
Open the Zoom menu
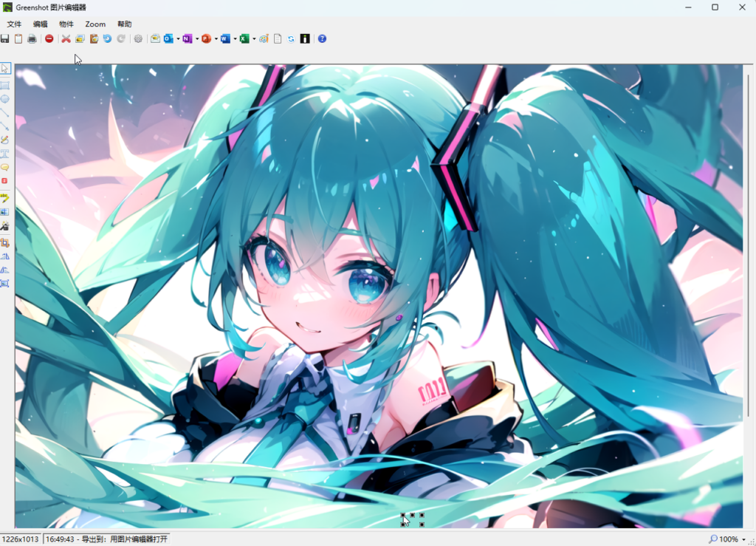(x=95, y=24)
